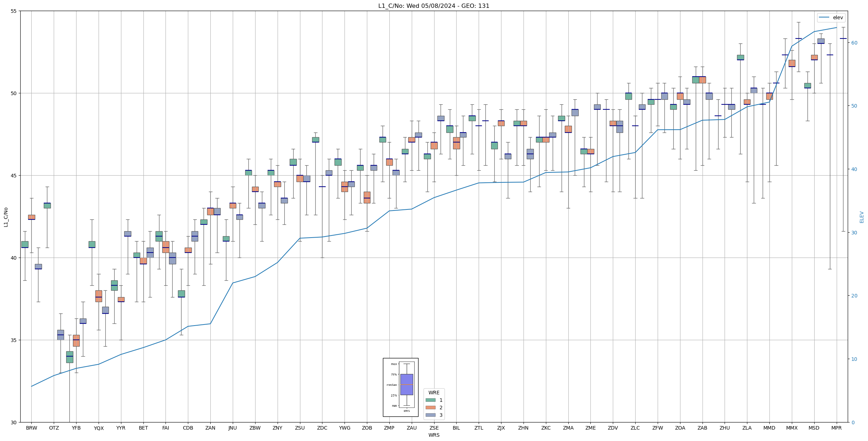Viewport: 868px width, 441px height.
Task: Select the BRW station tick label
Action: click(31, 428)
